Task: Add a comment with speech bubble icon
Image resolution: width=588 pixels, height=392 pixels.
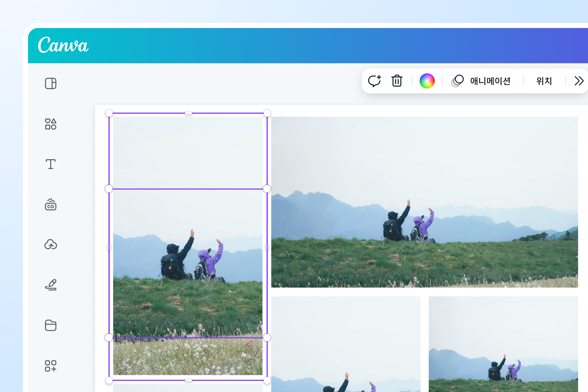Action: [x=374, y=81]
